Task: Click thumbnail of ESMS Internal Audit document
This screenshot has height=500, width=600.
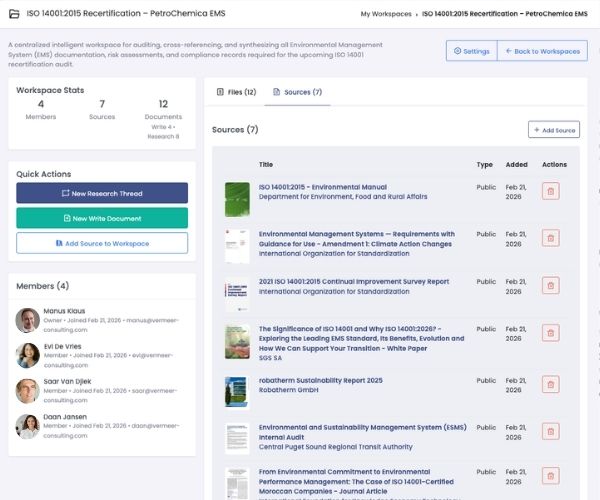Action: 237,438
